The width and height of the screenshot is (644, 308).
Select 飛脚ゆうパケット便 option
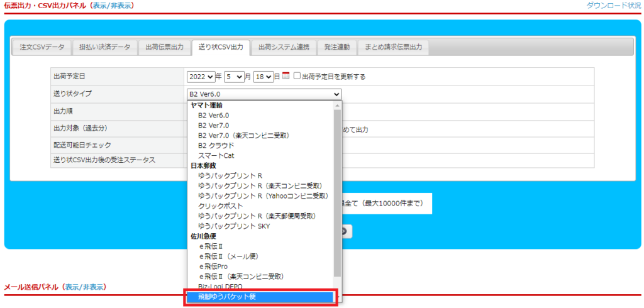tap(260, 297)
